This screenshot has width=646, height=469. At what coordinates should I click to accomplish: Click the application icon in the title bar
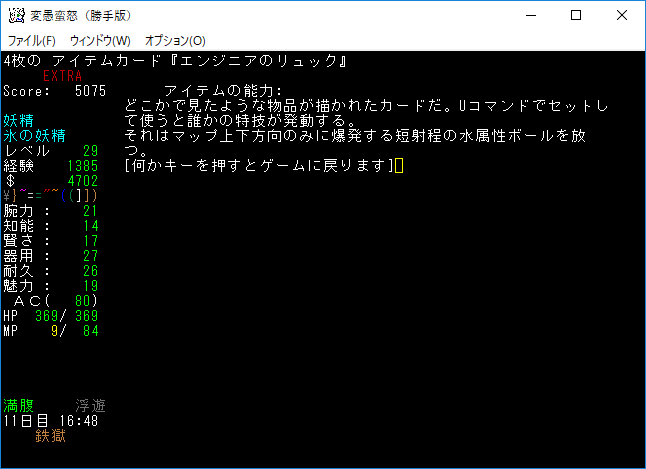(x=16, y=15)
